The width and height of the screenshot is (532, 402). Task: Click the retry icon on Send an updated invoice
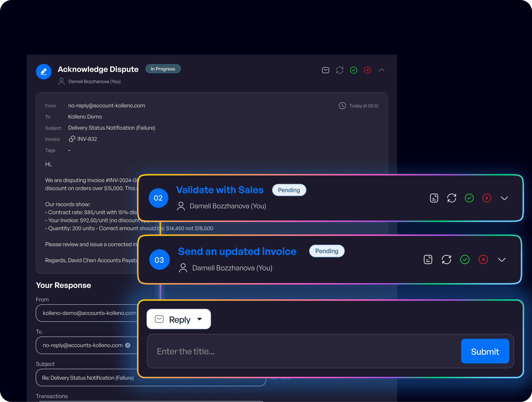click(447, 259)
